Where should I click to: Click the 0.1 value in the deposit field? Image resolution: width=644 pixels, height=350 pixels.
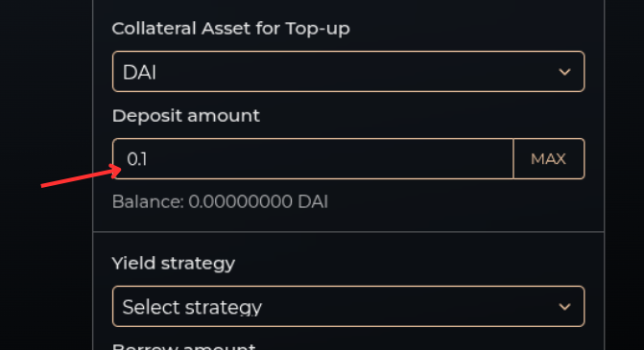click(137, 159)
